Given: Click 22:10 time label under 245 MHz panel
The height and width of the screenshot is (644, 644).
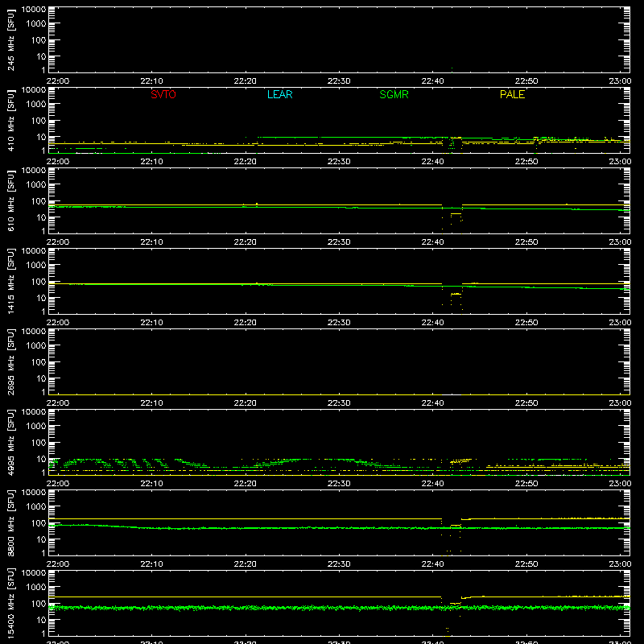Looking at the screenshot, I should pos(151,81).
